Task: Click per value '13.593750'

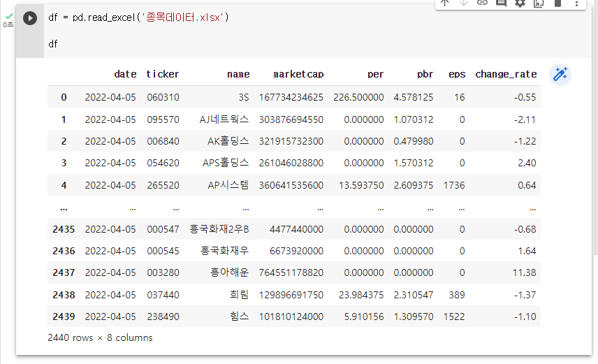Action: tap(361, 185)
